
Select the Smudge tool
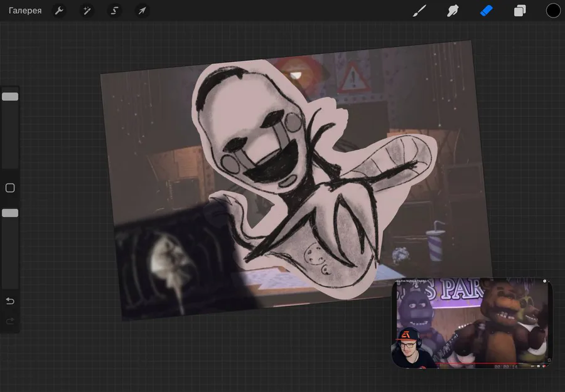453,11
